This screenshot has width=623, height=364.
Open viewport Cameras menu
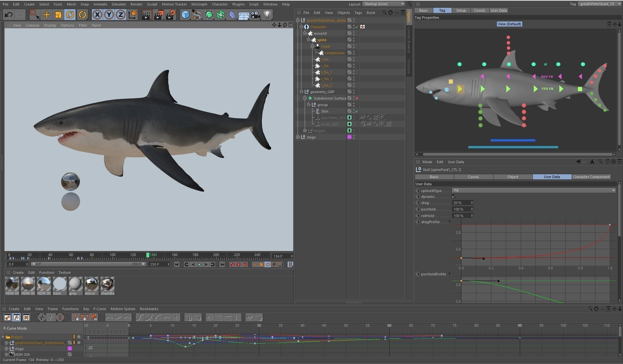pos(32,25)
